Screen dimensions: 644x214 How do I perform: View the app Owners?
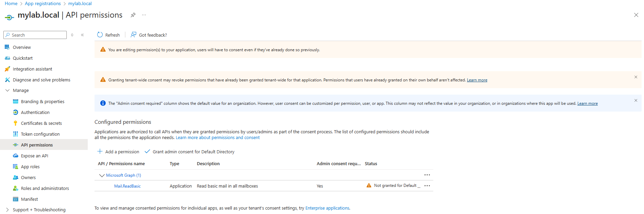28,177
